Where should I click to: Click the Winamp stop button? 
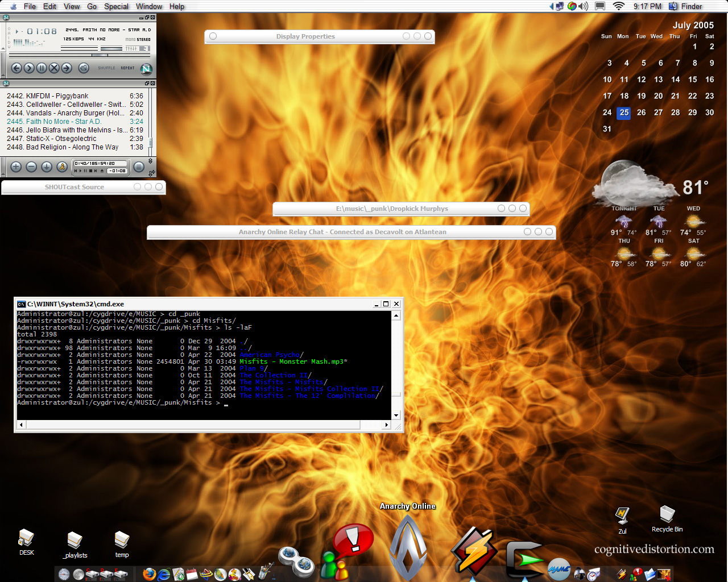54,68
